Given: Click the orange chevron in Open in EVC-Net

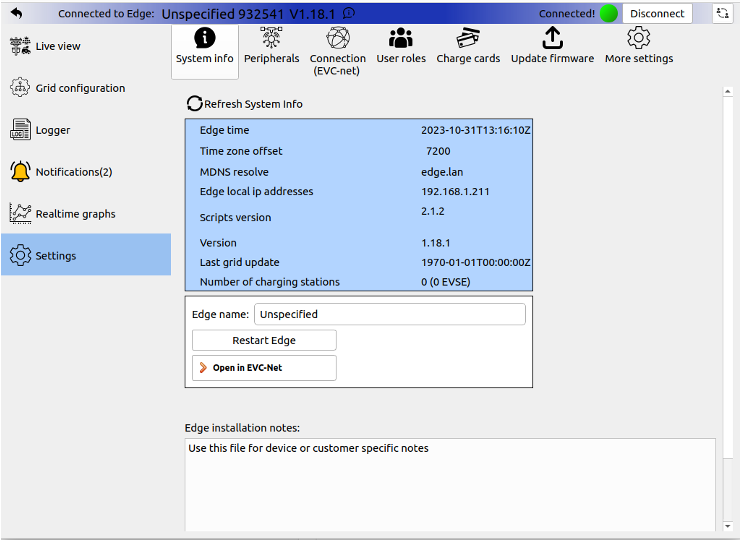Looking at the screenshot, I should [203, 368].
